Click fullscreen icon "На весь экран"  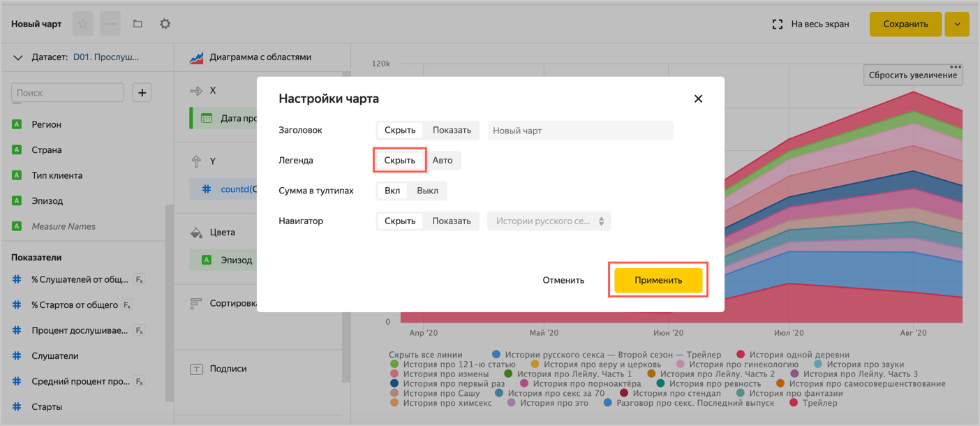tap(777, 24)
